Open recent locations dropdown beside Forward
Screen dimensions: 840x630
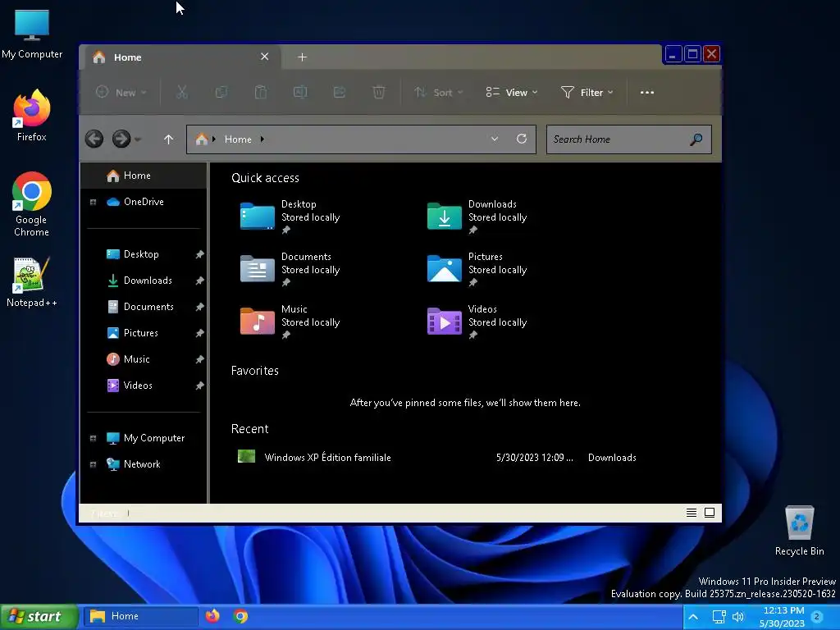click(x=138, y=139)
